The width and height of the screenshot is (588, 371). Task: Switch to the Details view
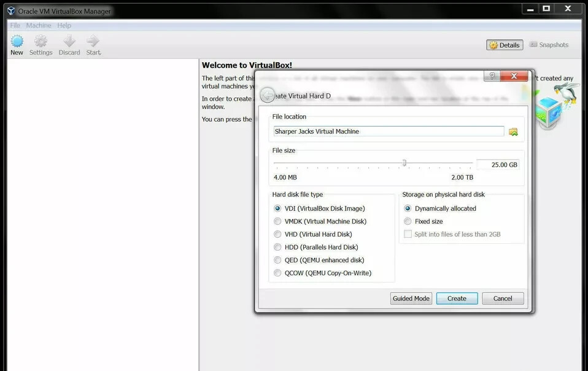[x=505, y=45]
